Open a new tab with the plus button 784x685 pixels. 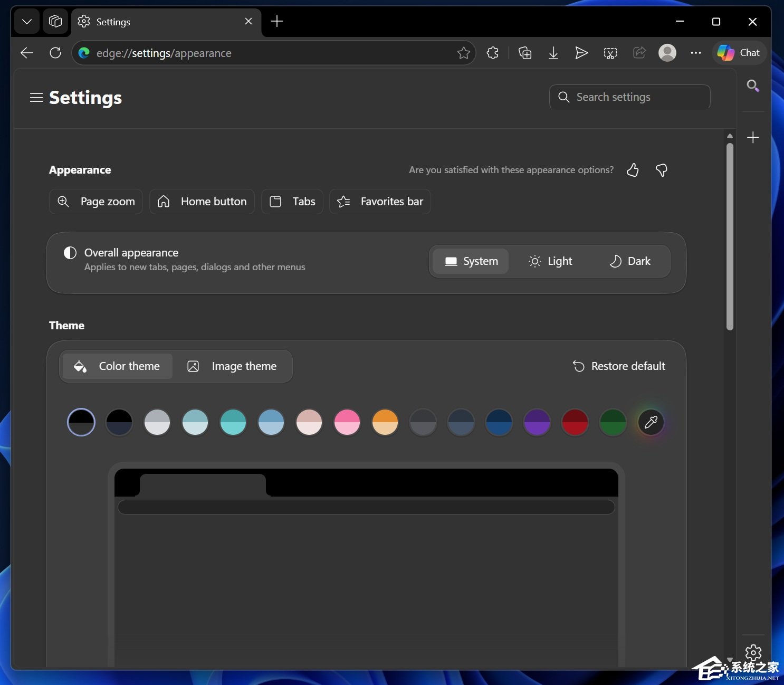point(277,21)
